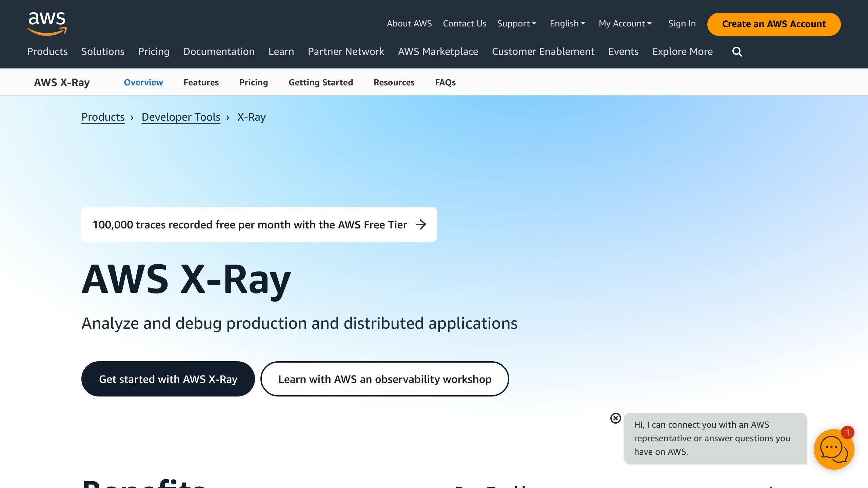Open the Solutions menu

point(103,52)
